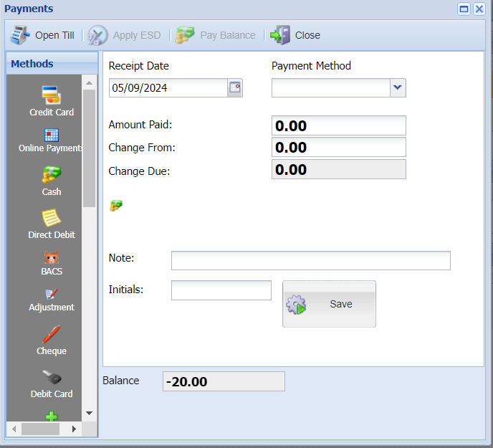Click the Change Due field
The image size is (493, 448).
(339, 169)
